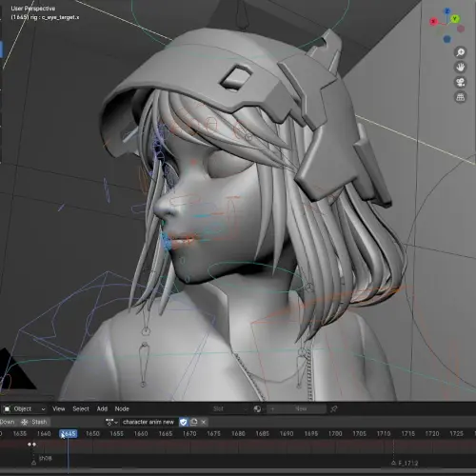Screen dimensions: 476x476
Task: Click the pan hand viewport icon
Action: pos(461,68)
